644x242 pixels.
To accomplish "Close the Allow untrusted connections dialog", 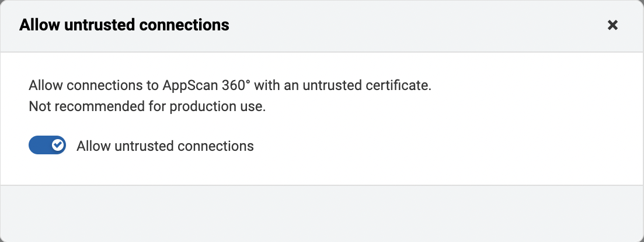I will (612, 25).
